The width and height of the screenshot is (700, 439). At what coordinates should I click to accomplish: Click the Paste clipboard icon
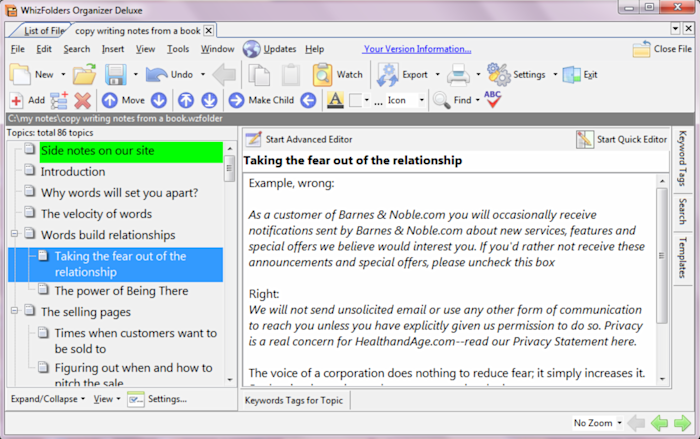coord(291,74)
